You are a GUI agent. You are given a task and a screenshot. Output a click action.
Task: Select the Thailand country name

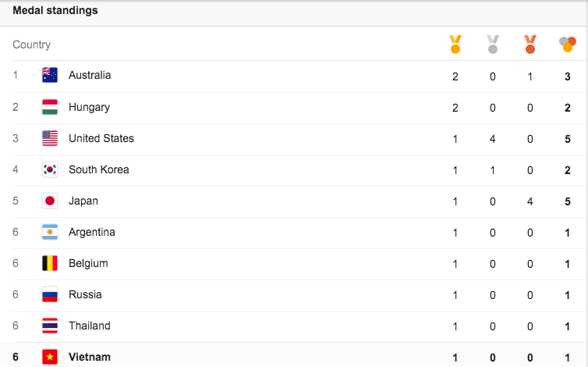click(90, 326)
